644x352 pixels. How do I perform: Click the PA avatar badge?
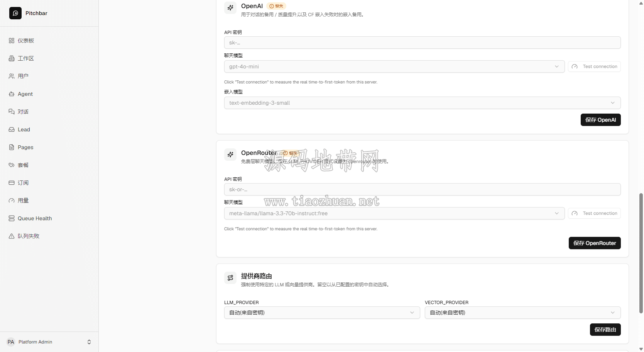click(11, 342)
